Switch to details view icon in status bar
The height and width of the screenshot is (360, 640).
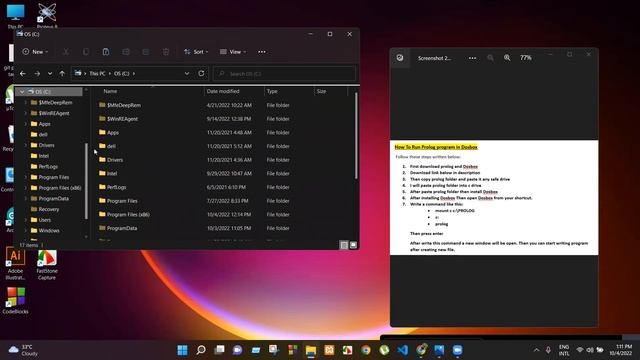pyautogui.click(x=344, y=245)
